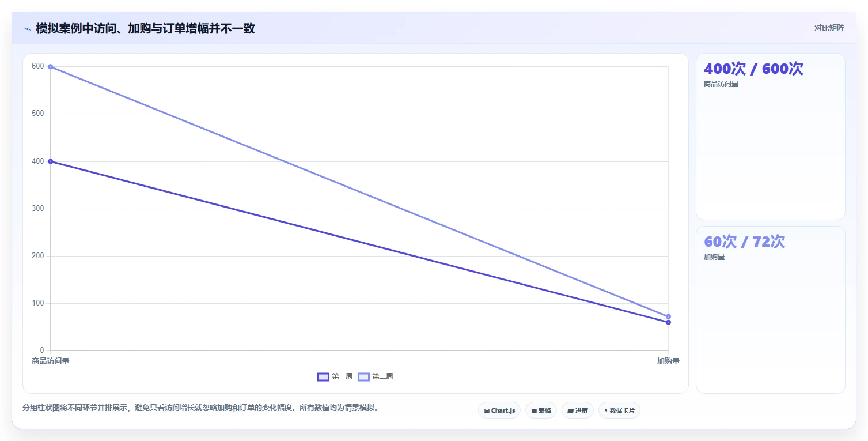Click the 商品访问量 x-axis label

(x=51, y=361)
